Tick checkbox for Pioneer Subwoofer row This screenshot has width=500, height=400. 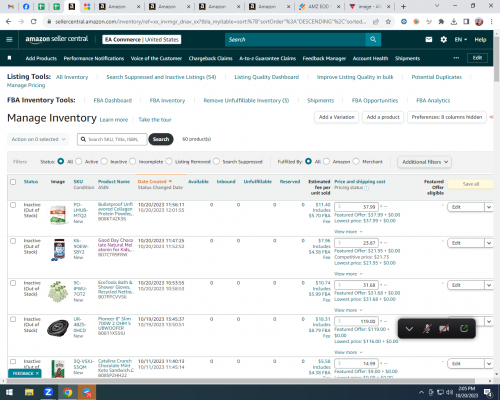pyautogui.click(x=13, y=319)
